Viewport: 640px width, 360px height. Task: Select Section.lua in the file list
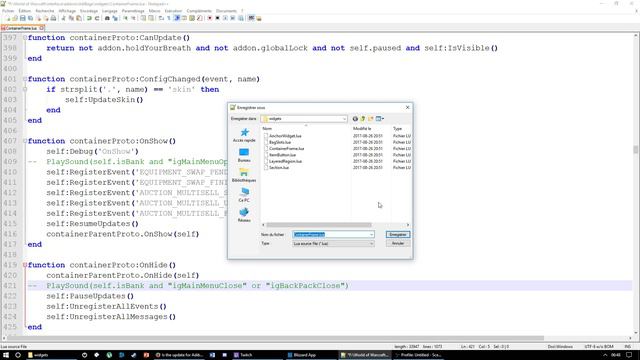tap(279, 168)
